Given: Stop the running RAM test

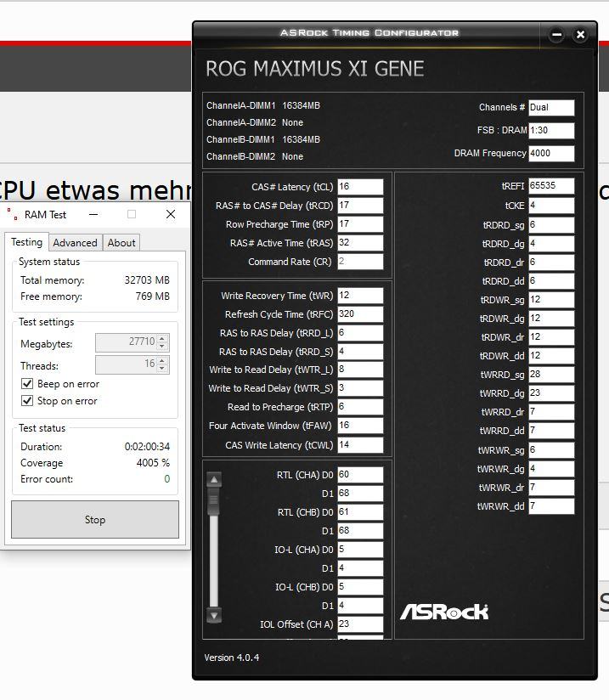Looking at the screenshot, I should pyautogui.click(x=94, y=519).
